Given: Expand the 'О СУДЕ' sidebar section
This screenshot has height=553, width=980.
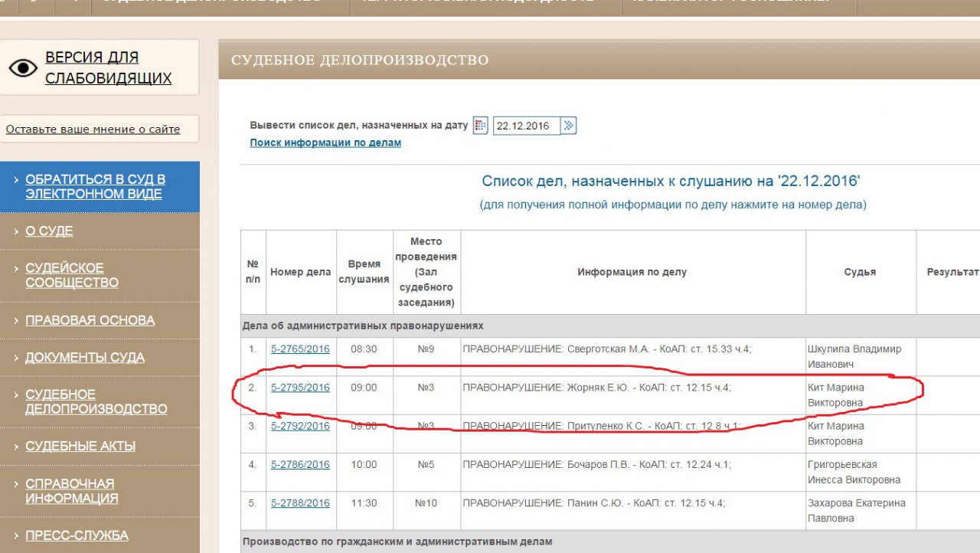Looking at the screenshot, I should click(49, 231).
